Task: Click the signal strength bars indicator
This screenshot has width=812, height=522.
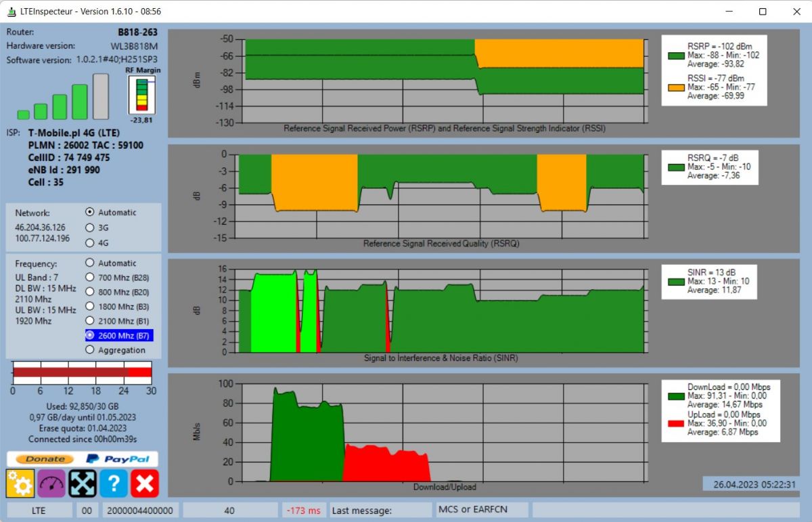Action: pos(63,97)
